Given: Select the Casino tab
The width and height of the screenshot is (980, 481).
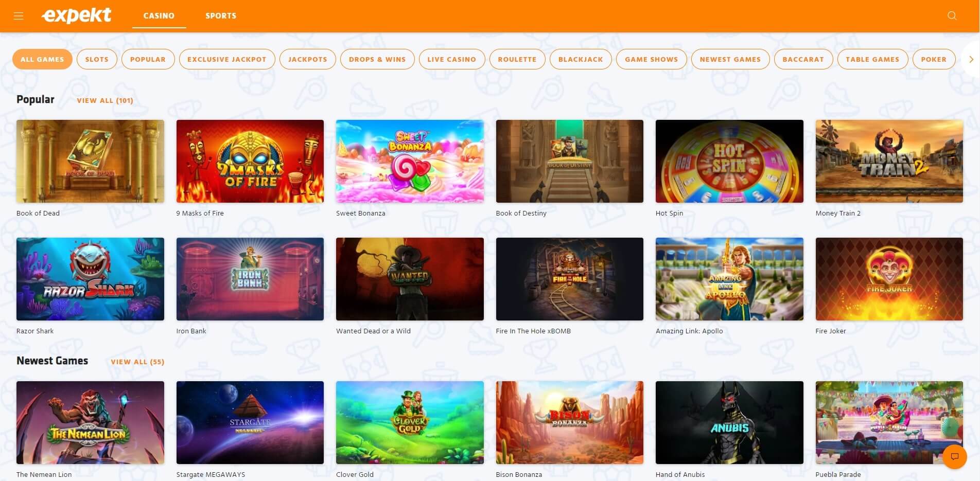Looking at the screenshot, I should (159, 16).
